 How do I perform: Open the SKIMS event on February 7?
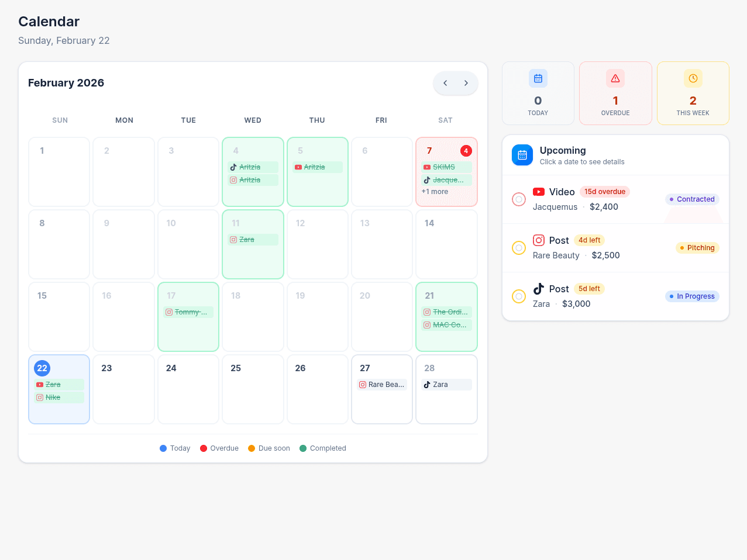pyautogui.click(x=446, y=167)
